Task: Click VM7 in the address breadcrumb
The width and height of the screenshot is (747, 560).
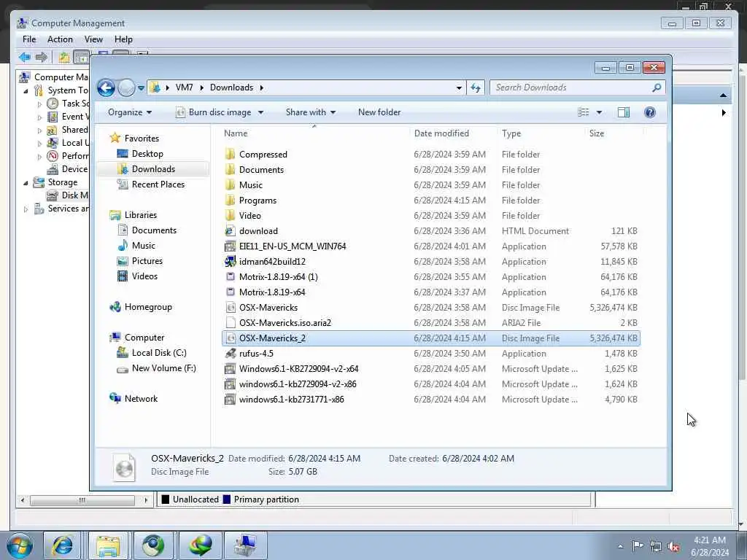Action: [x=184, y=87]
